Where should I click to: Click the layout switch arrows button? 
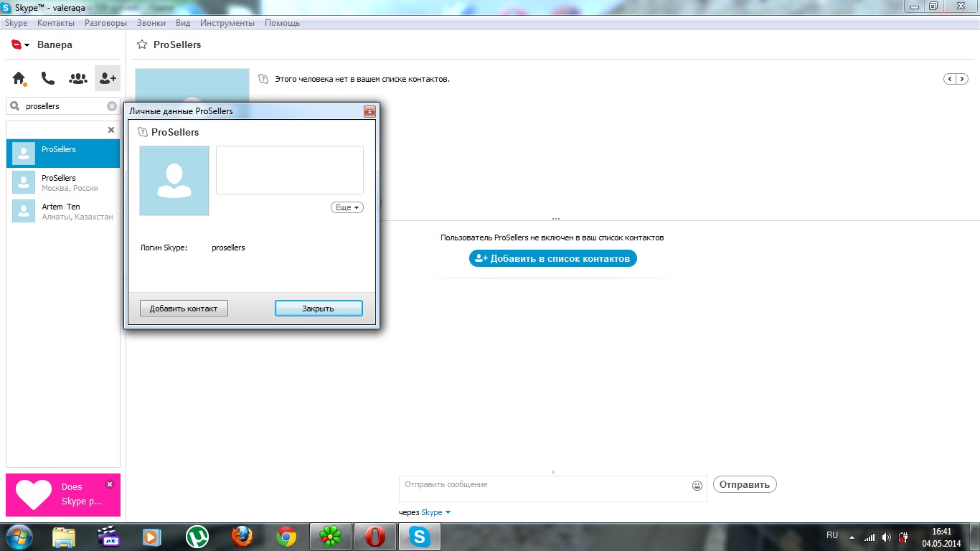point(956,79)
